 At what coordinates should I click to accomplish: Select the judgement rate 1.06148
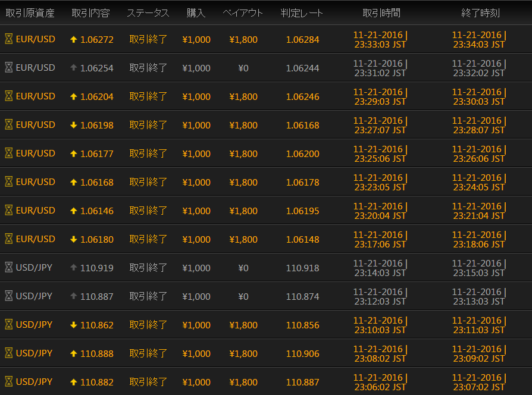point(303,239)
